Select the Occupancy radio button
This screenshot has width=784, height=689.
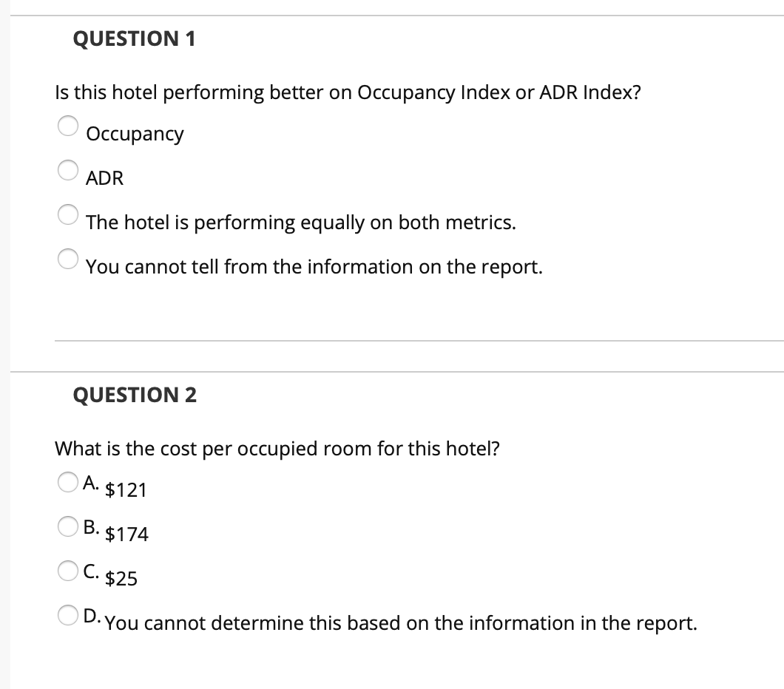click(67, 126)
